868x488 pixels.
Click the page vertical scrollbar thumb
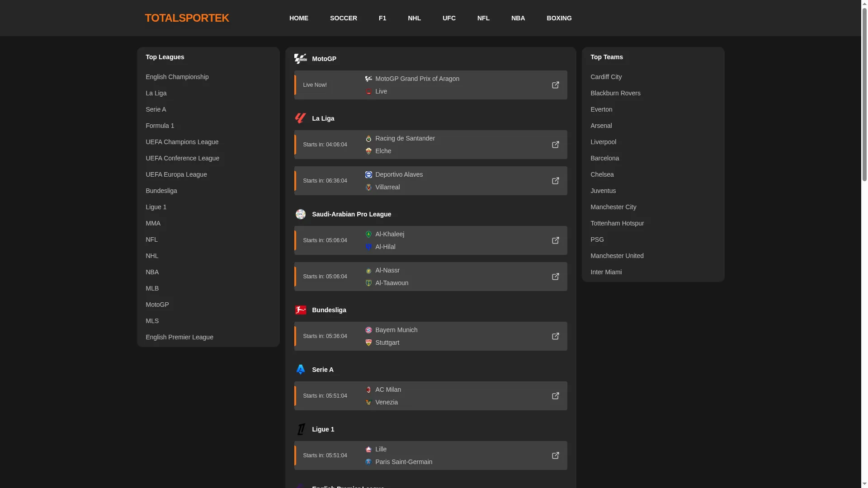pos(864,94)
